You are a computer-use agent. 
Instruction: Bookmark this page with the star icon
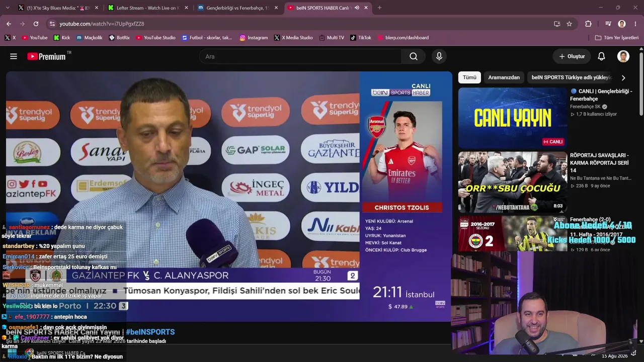coord(569,24)
